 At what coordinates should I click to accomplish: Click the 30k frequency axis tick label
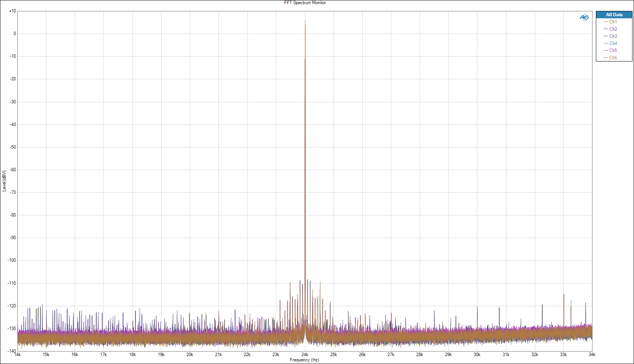[x=477, y=355]
